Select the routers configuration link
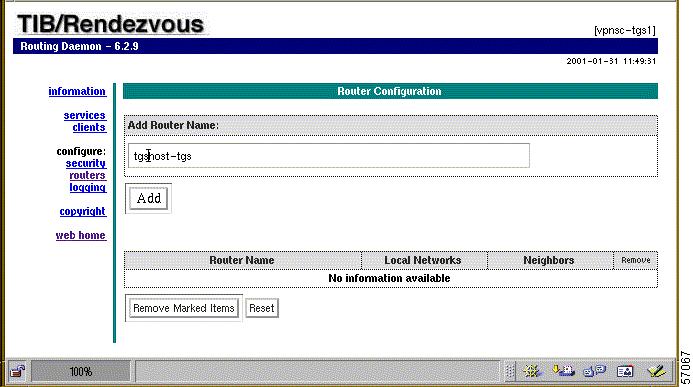This screenshot has height=387, width=693. (x=88, y=175)
